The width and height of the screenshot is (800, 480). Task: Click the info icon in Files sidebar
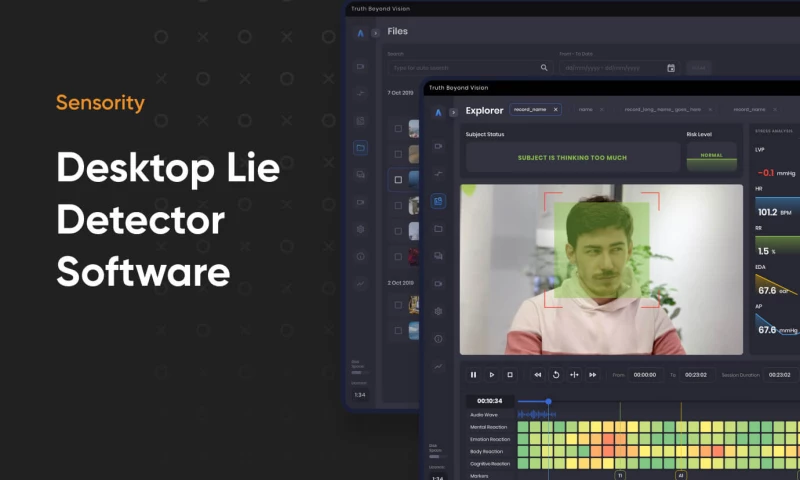point(360,257)
